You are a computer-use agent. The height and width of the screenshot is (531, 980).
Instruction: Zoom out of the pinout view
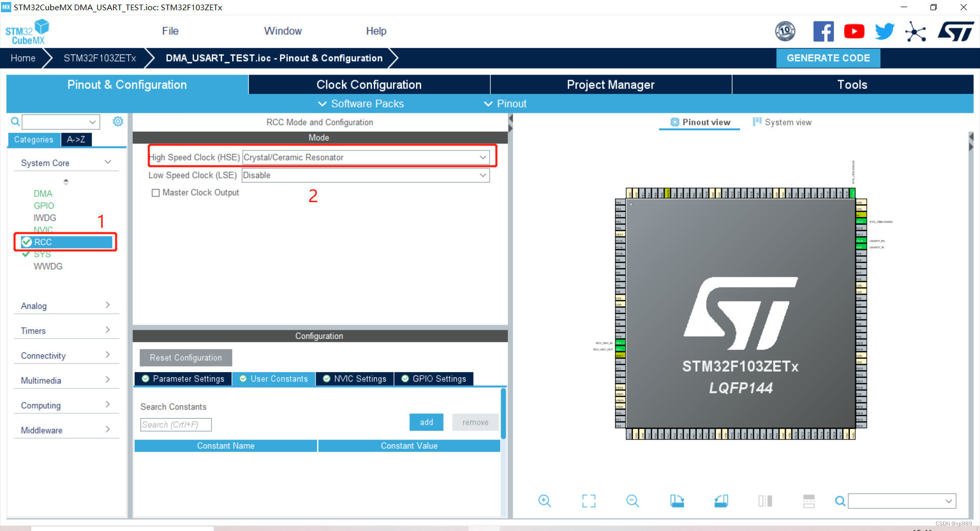point(632,501)
